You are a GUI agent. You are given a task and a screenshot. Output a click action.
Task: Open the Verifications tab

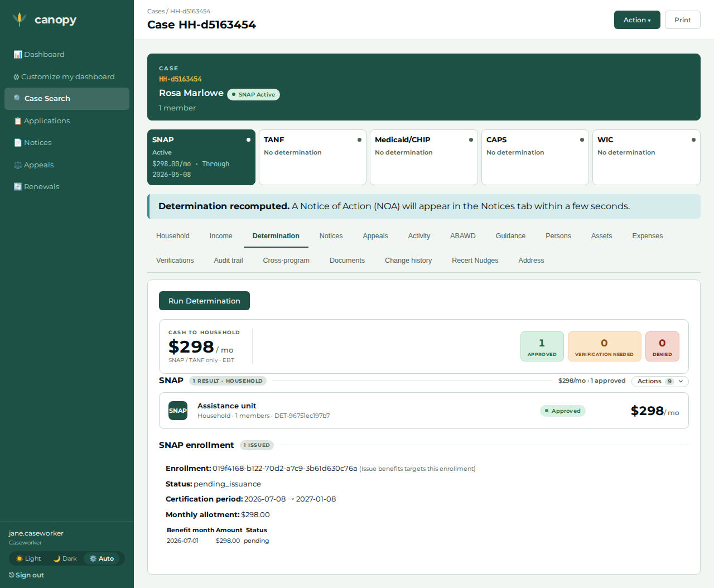click(x=175, y=261)
